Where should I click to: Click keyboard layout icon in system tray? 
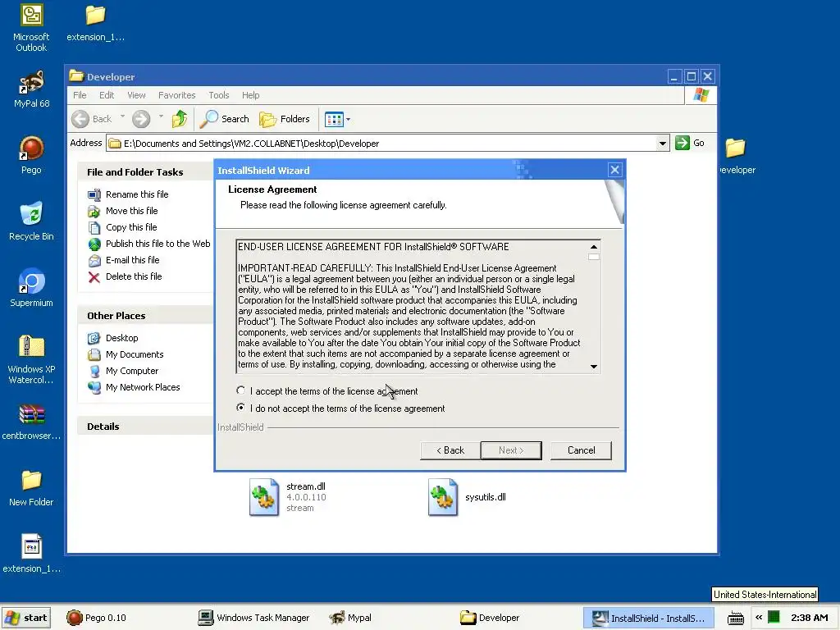coord(736,618)
